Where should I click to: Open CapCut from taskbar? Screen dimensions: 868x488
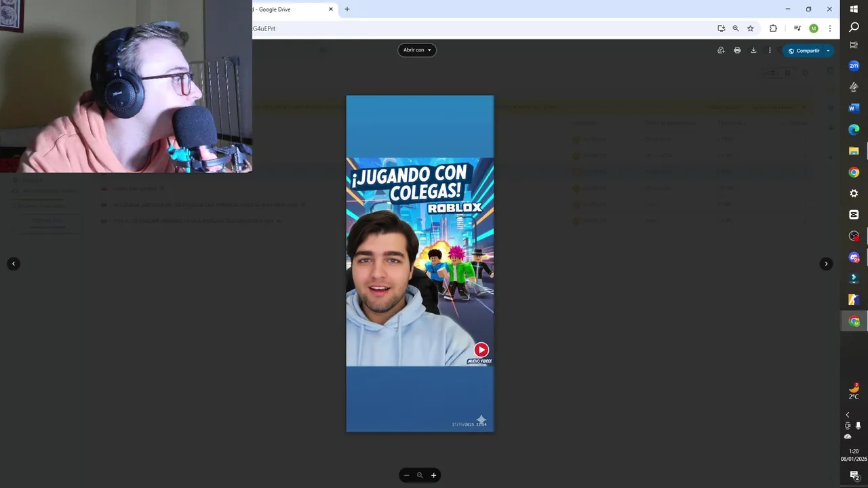[x=854, y=215]
